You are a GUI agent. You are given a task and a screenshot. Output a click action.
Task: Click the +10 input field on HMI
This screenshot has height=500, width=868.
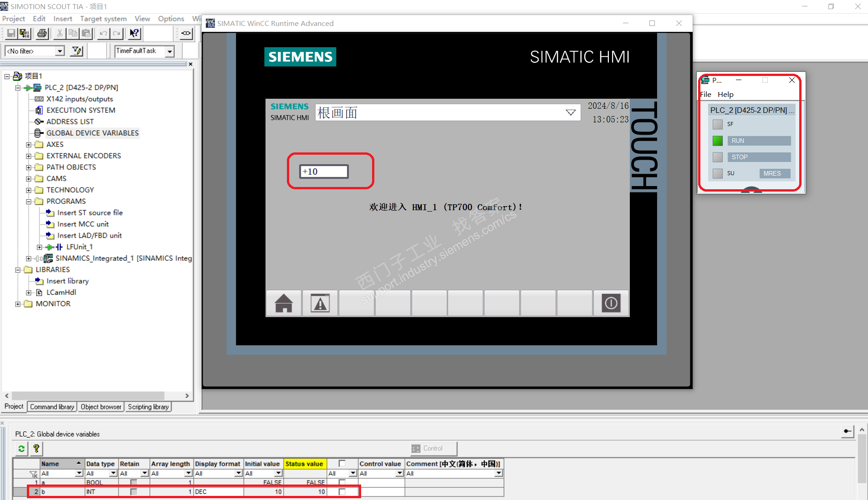(x=324, y=172)
